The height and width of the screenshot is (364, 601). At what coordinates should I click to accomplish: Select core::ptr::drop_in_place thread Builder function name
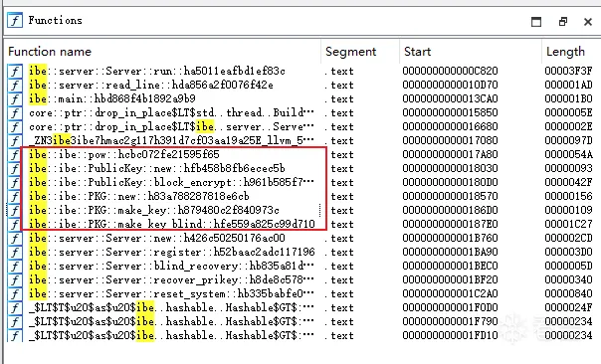click(171, 113)
